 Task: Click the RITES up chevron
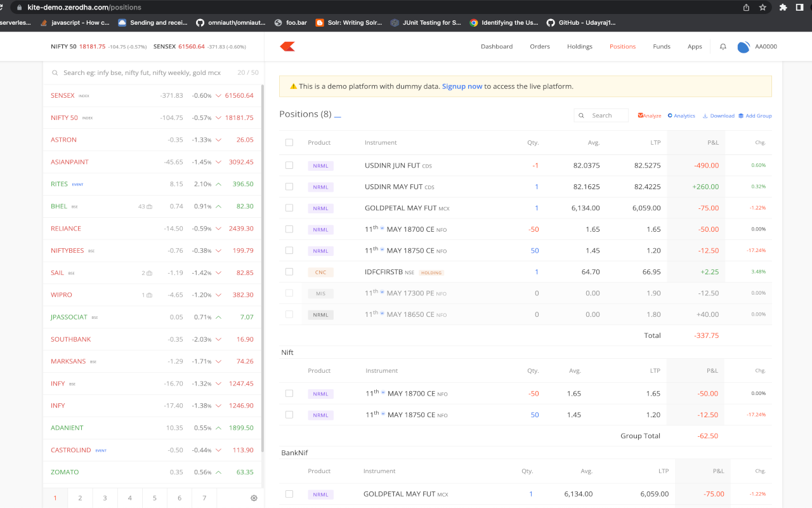218,184
